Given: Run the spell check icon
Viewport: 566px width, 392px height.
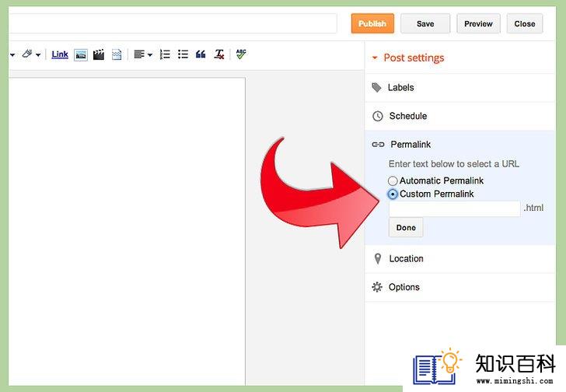Looking at the screenshot, I should (x=241, y=54).
